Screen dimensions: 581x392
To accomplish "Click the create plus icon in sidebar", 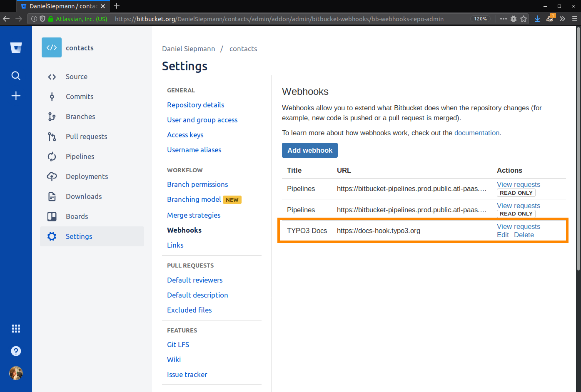I will [16, 96].
